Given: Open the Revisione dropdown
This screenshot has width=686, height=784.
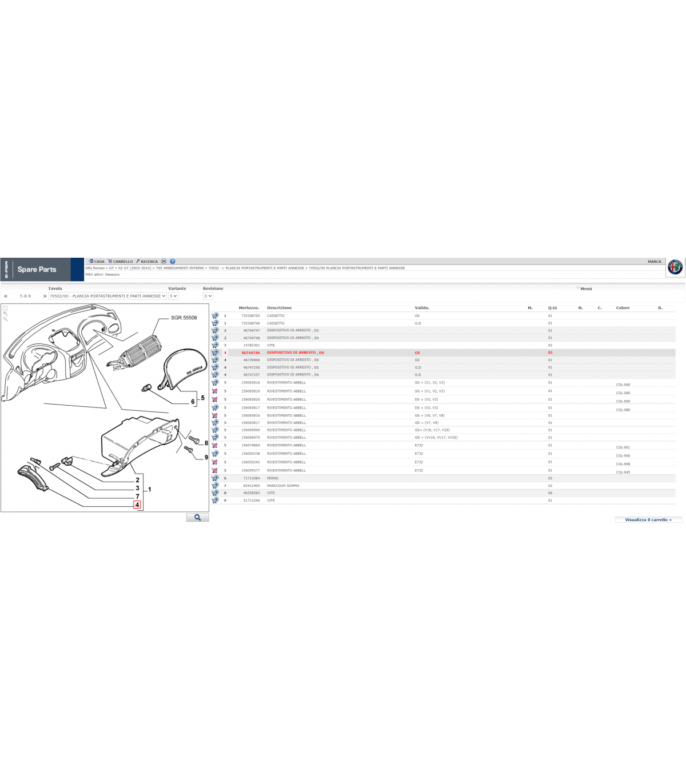Looking at the screenshot, I should click(208, 296).
